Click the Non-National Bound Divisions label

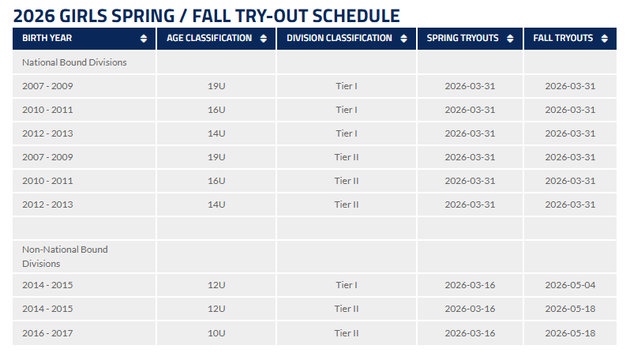65,257
